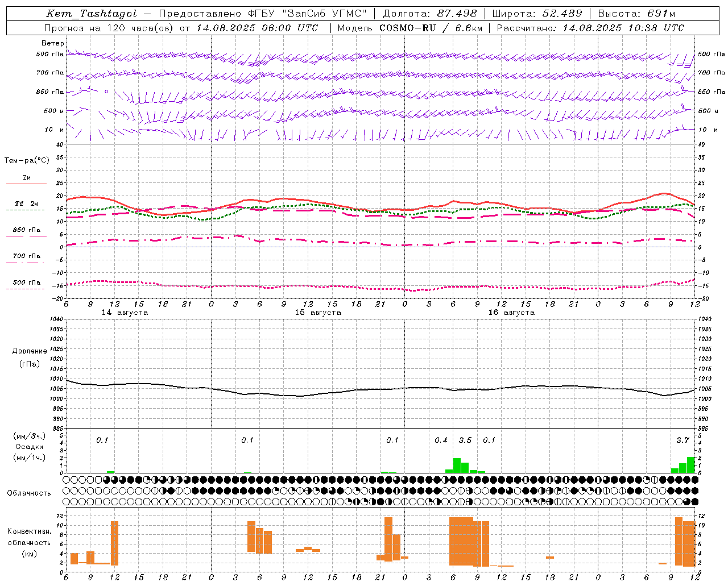Image resolution: width=728 pixels, height=582 pixels.
Task: Click the Ветер section label
Action: pyautogui.click(x=52, y=43)
